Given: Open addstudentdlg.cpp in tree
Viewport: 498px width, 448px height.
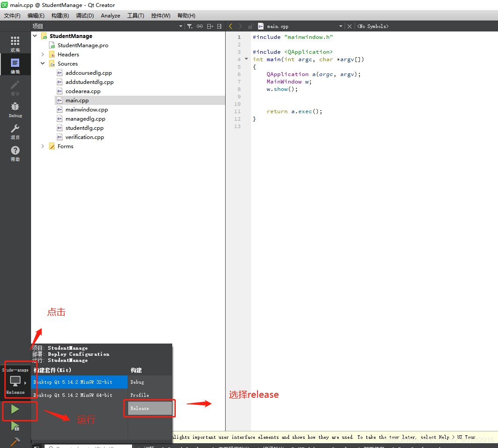Looking at the screenshot, I should click(90, 82).
